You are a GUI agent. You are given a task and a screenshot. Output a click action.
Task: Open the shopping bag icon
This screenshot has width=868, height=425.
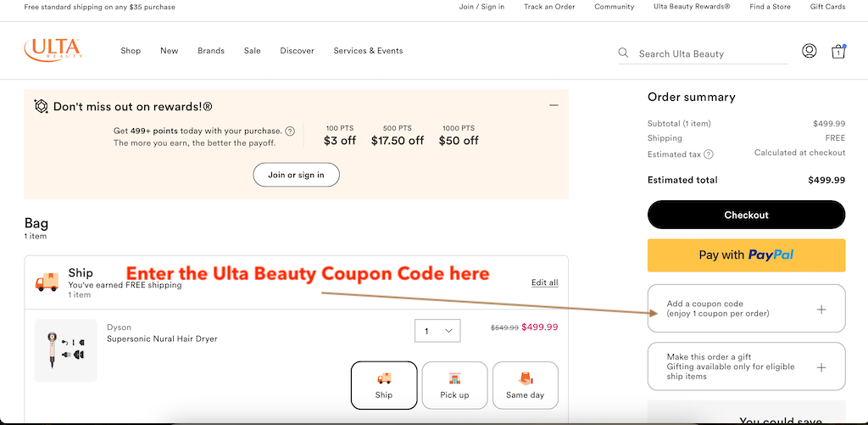[838, 51]
